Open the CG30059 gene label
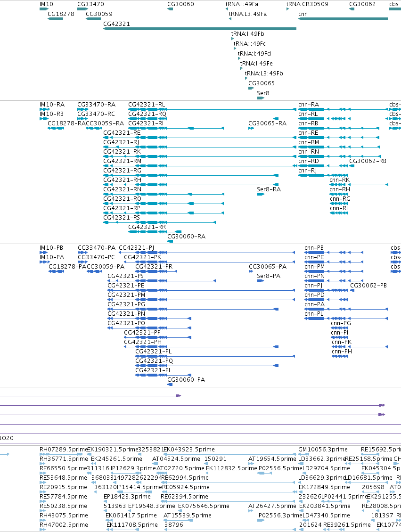Screen dimensions: 401x532 (x=99, y=14)
